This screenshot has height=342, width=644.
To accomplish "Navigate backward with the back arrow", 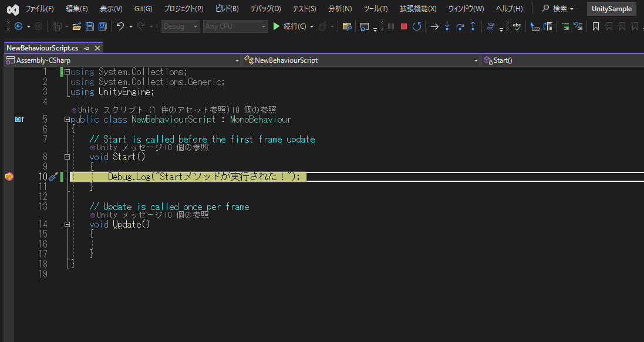I will pos(18,26).
